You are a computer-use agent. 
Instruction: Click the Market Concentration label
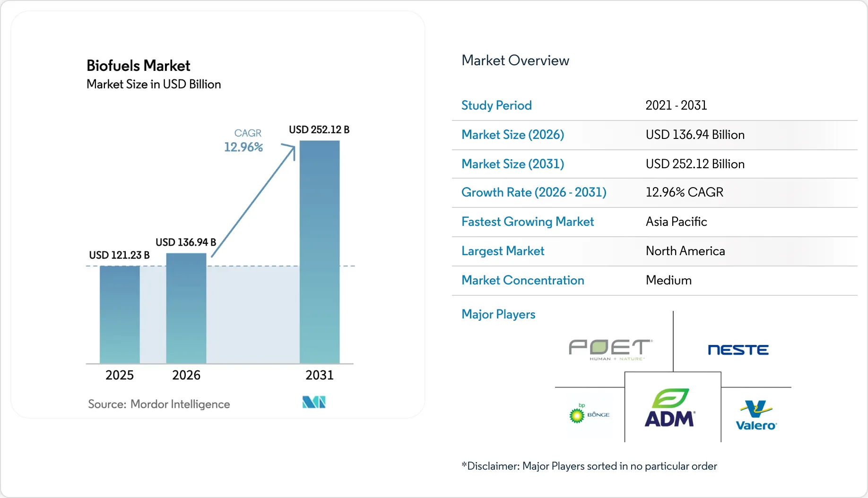(x=522, y=280)
